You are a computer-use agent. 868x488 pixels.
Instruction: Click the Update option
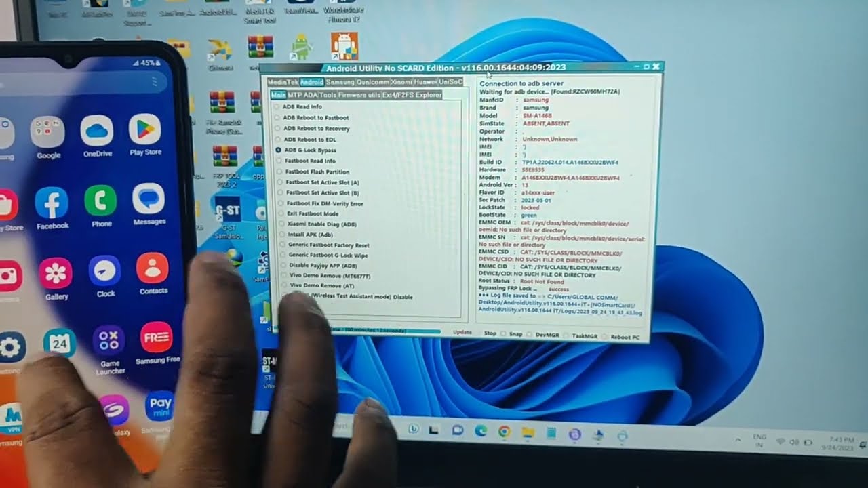(x=462, y=333)
